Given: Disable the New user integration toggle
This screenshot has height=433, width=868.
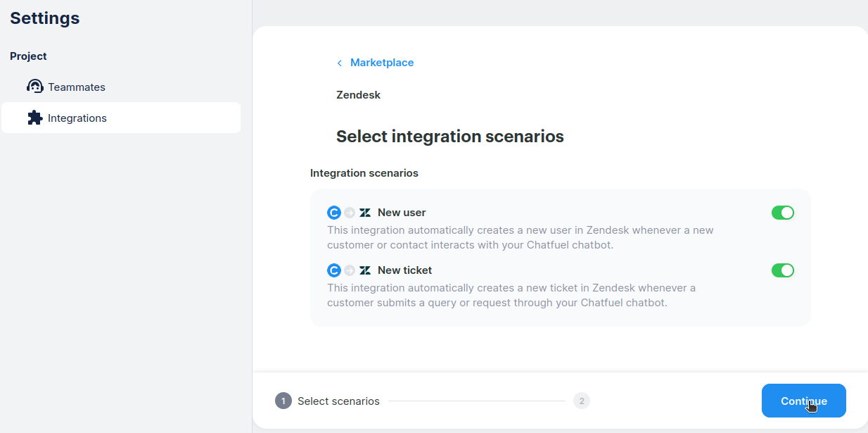Looking at the screenshot, I should [782, 213].
